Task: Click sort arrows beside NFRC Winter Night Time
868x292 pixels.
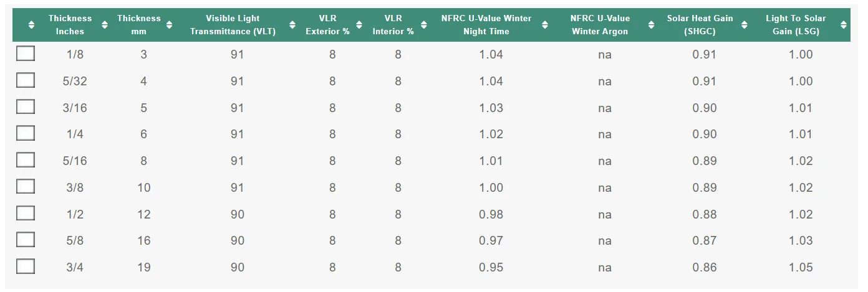Action: point(545,25)
